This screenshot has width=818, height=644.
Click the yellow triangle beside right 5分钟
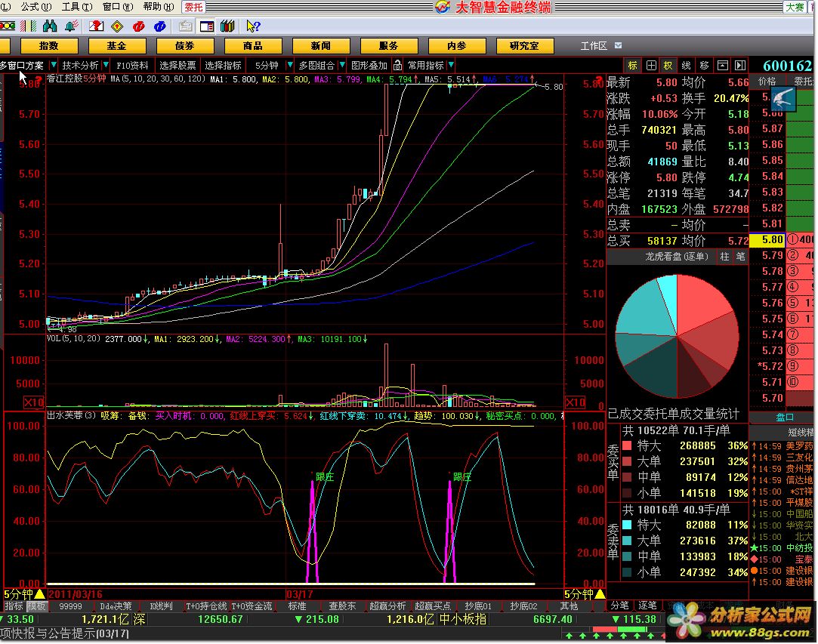click(600, 593)
